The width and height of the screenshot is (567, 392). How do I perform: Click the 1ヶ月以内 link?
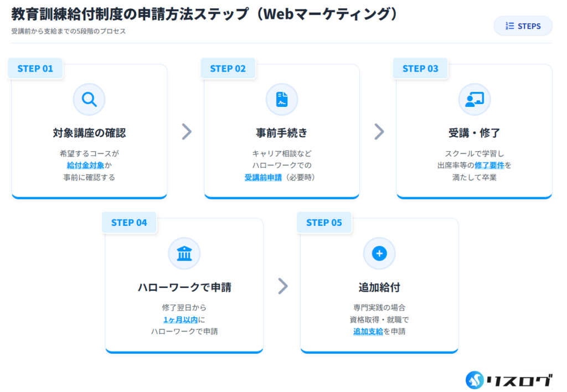[181, 319]
